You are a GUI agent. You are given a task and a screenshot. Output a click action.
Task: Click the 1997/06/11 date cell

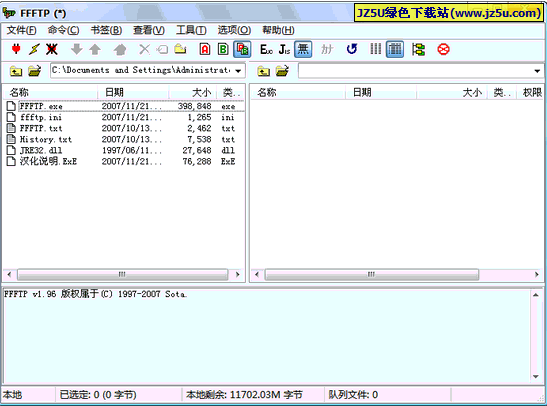pyautogui.click(x=132, y=150)
